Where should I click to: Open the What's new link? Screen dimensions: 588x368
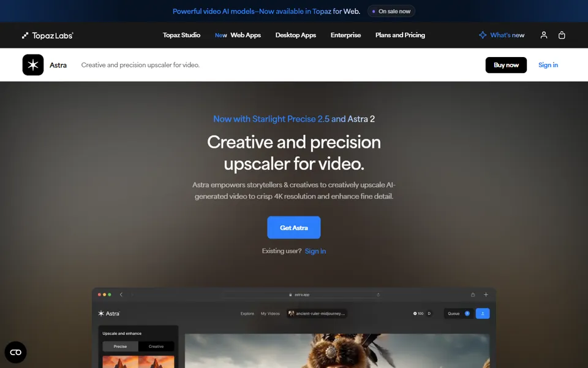click(502, 35)
